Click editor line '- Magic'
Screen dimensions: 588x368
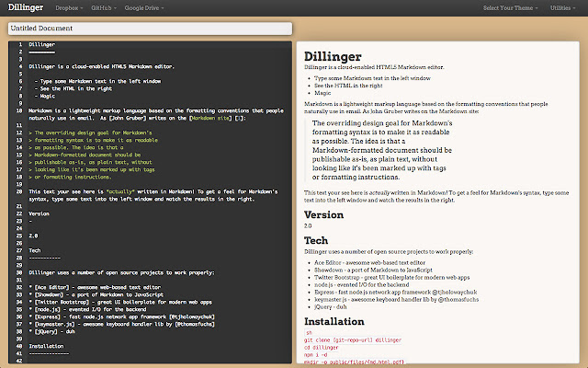coord(45,96)
